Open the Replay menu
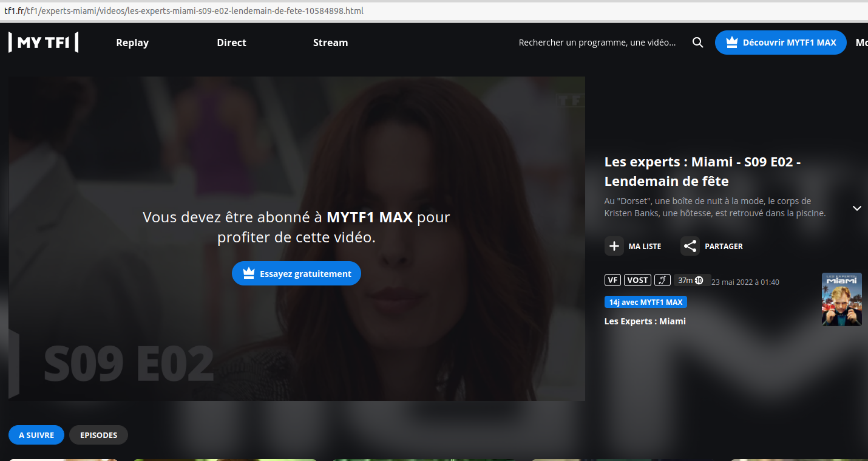 132,43
